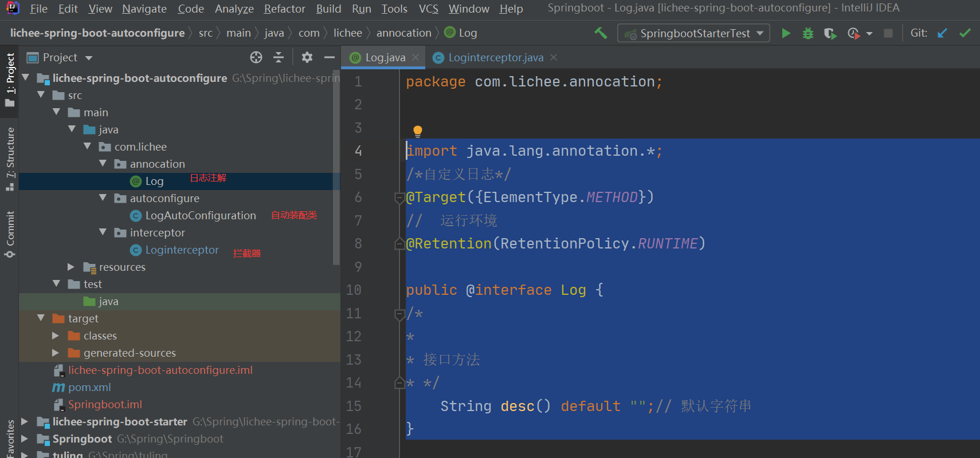Toggle the 1: Project tool window

pos(10,80)
